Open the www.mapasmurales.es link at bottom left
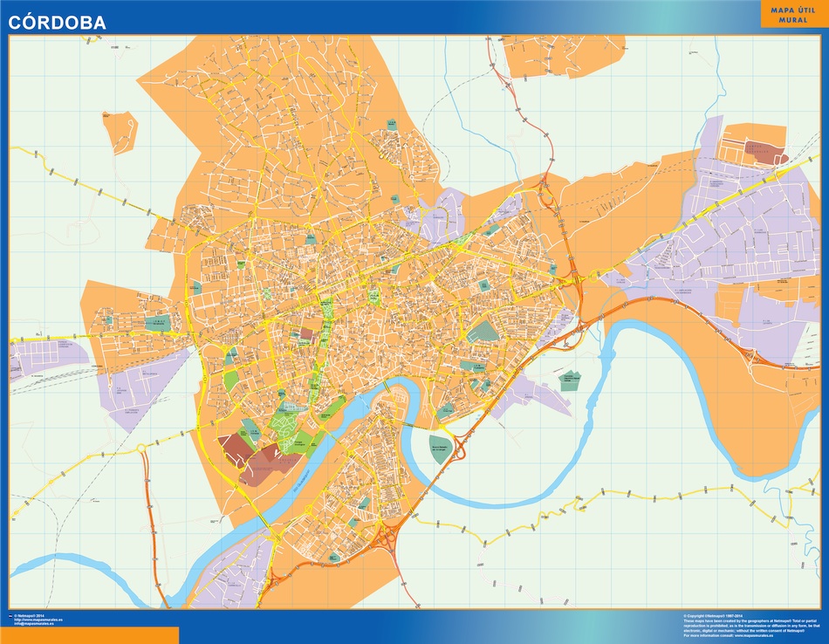The width and height of the screenshot is (829, 644). click(38, 620)
